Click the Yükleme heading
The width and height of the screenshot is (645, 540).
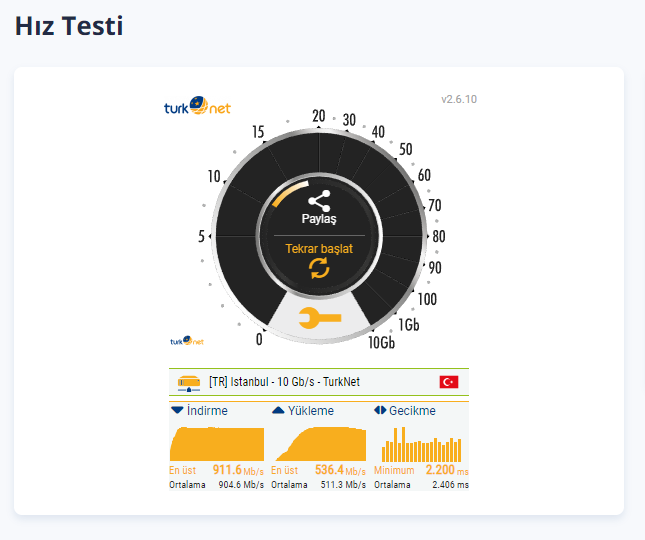point(311,410)
